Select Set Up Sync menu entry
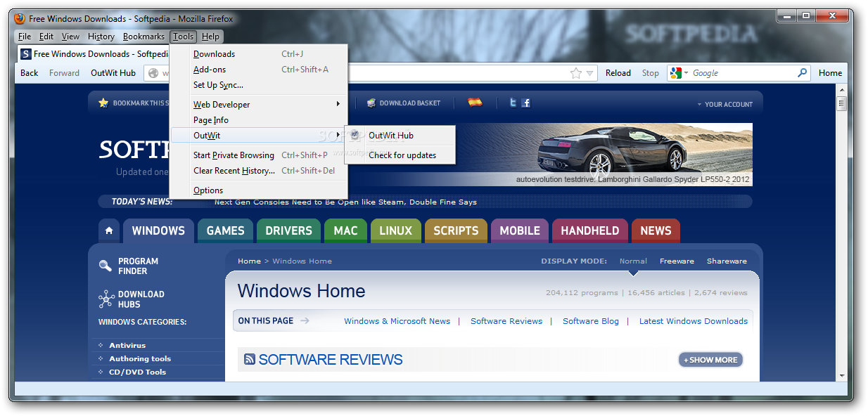Viewport: 868px width, 416px height. pyautogui.click(x=259, y=85)
